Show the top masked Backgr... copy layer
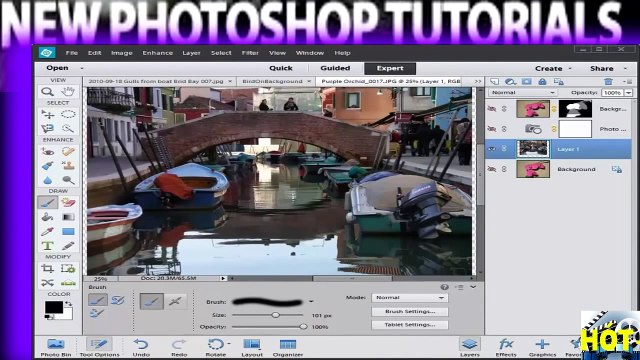640x360 pixels. point(492,109)
